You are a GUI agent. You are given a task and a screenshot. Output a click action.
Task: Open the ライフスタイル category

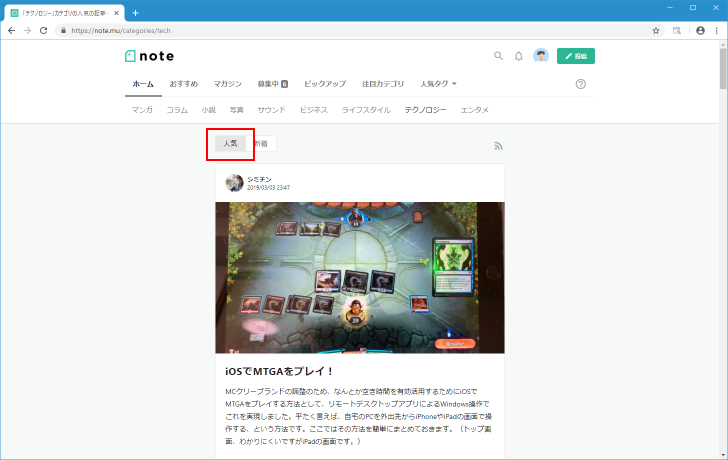tap(366, 110)
